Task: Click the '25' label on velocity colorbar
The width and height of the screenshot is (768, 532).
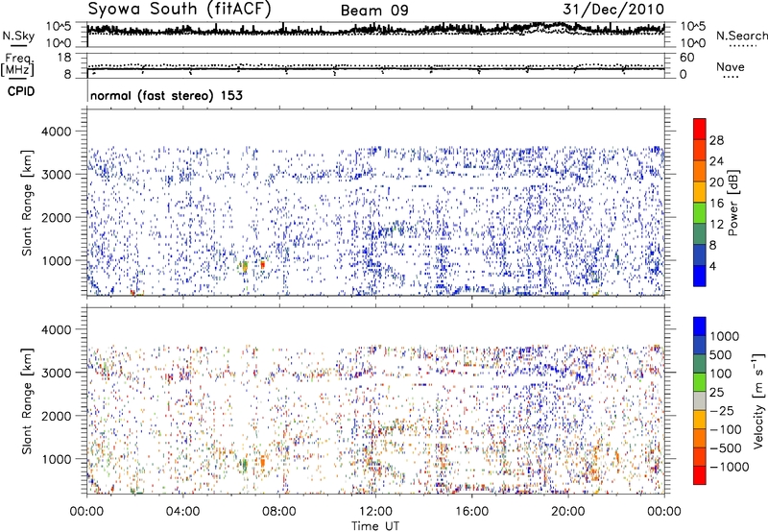Action: (716, 393)
